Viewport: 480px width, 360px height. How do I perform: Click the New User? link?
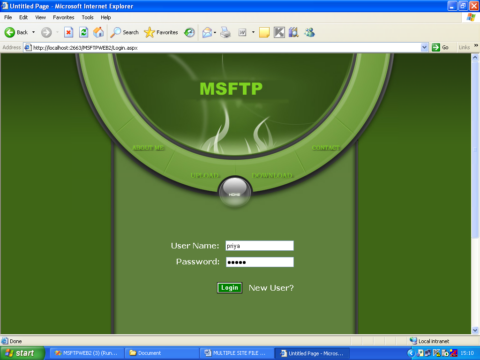point(271,288)
